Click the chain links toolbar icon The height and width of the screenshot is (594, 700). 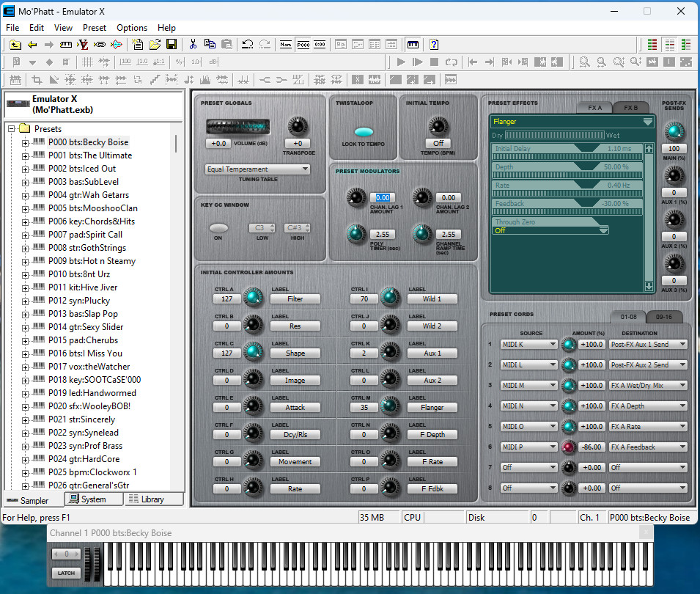(100, 45)
